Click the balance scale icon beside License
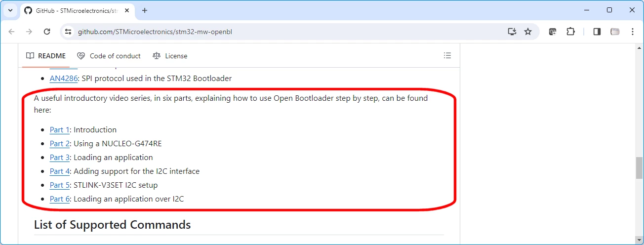 click(157, 56)
